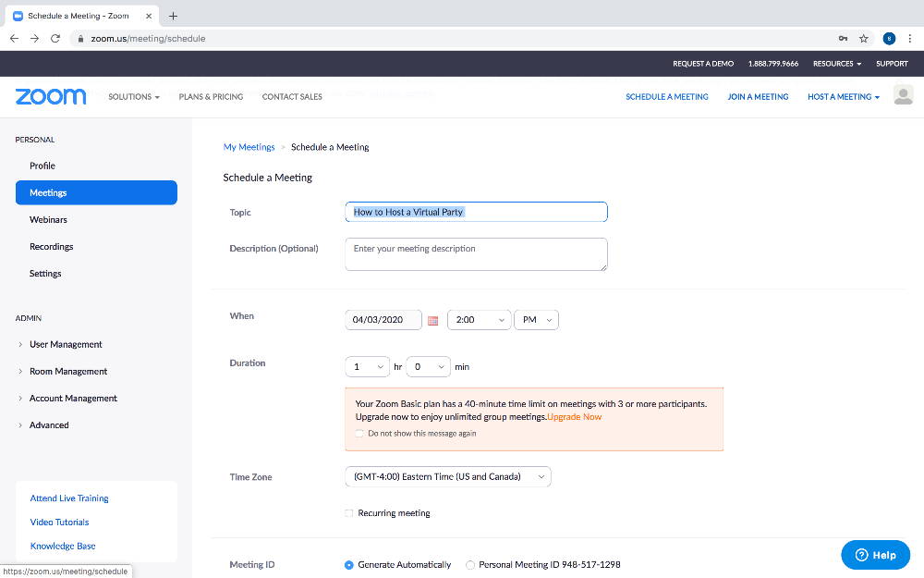Open saved passwords key icon
924x578 pixels.
click(844, 38)
